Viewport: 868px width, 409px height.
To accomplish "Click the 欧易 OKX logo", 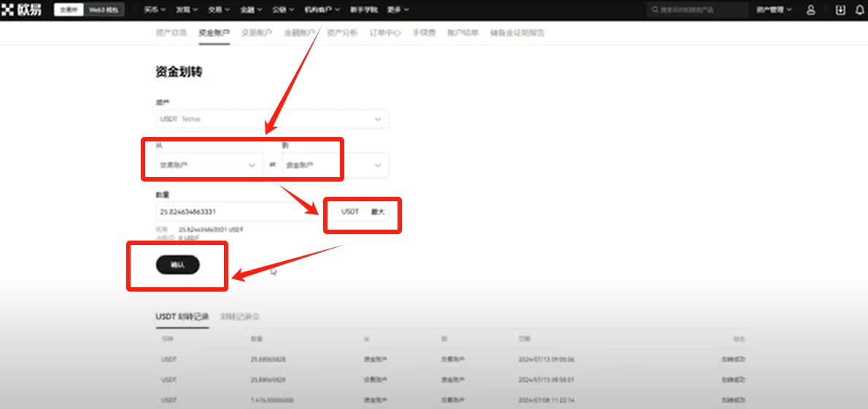I will 23,10.
